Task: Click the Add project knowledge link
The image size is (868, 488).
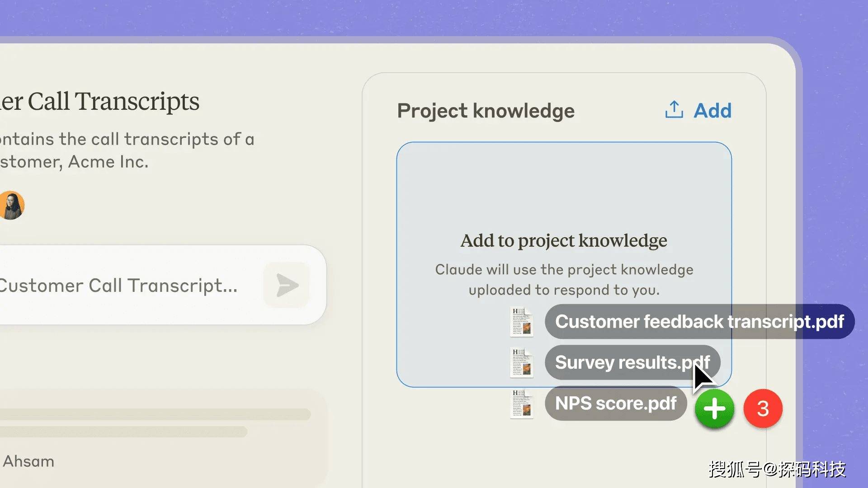Action: point(712,111)
